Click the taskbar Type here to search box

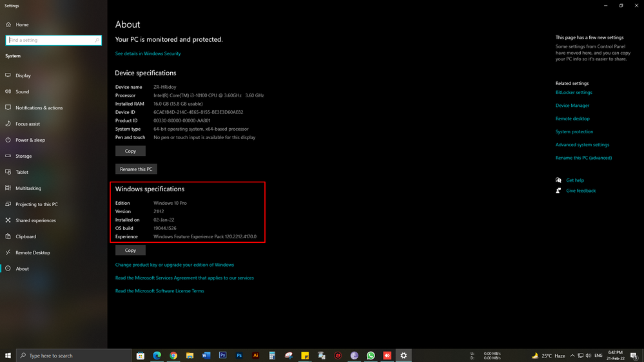click(74, 356)
